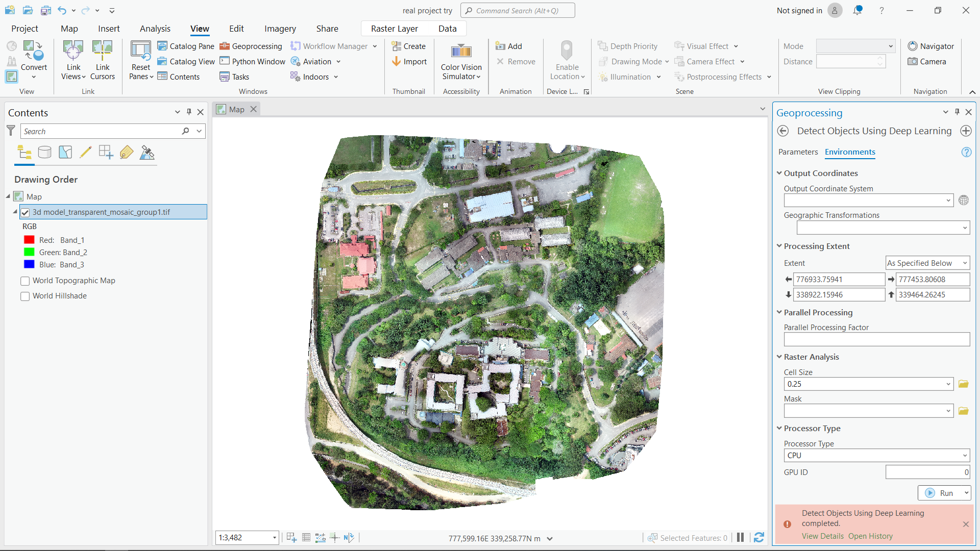Open the Python Window

click(253, 61)
